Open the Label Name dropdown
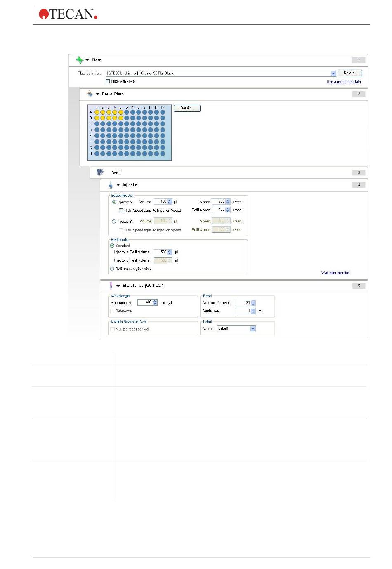The image size is (392, 569). point(253,328)
